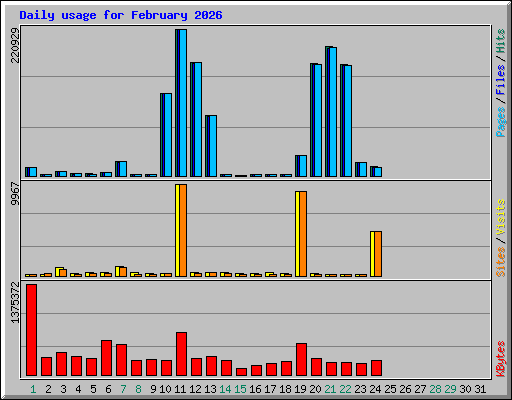The height and width of the screenshot is (400, 512).
Task: Click day label 22 on the axis
Action: pos(345,389)
